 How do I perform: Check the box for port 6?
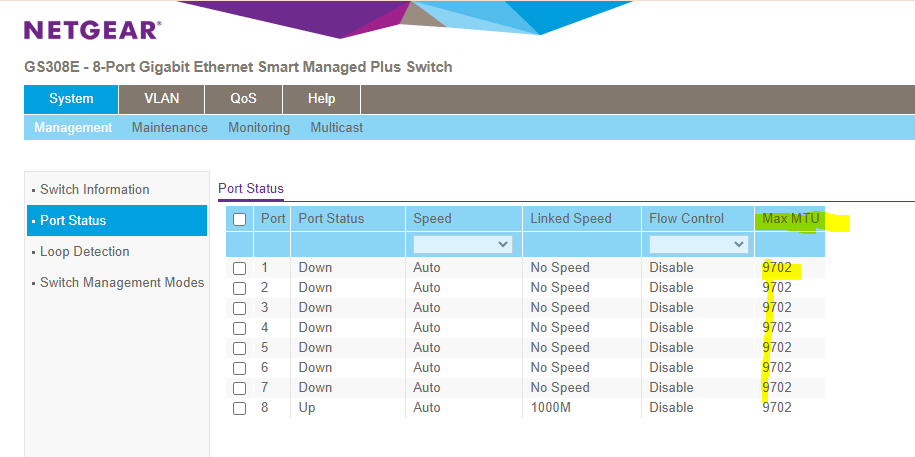239,368
